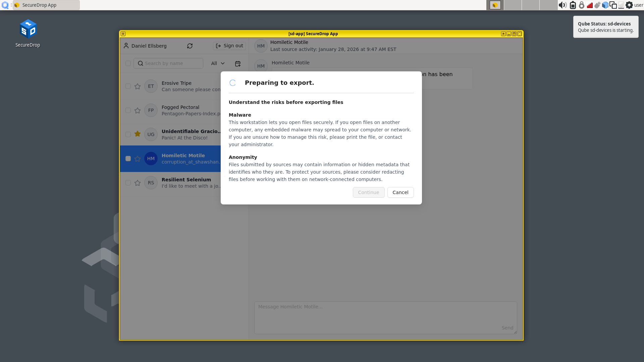The height and width of the screenshot is (362, 644).
Task: Expand the All filter dropdown
Action: [x=218, y=63]
